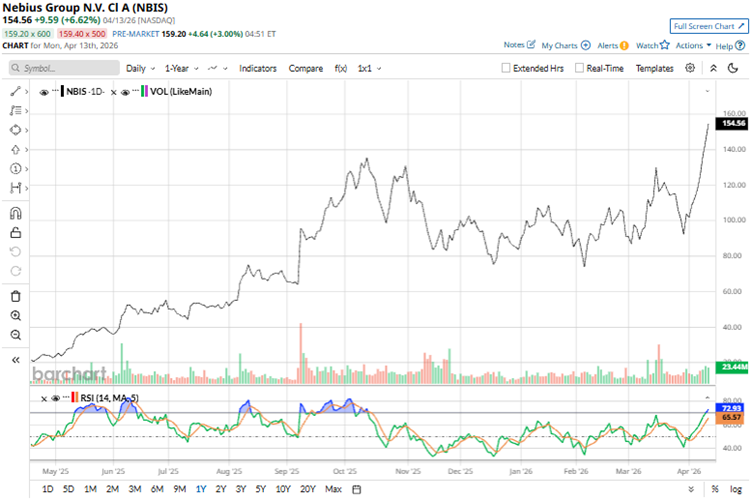Open the Help question mark icon
This screenshot has height=500, width=752.
click(x=740, y=46)
